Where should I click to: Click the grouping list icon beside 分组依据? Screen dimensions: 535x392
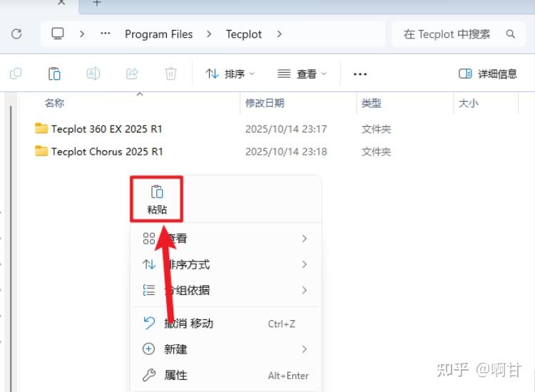pyautogui.click(x=149, y=290)
